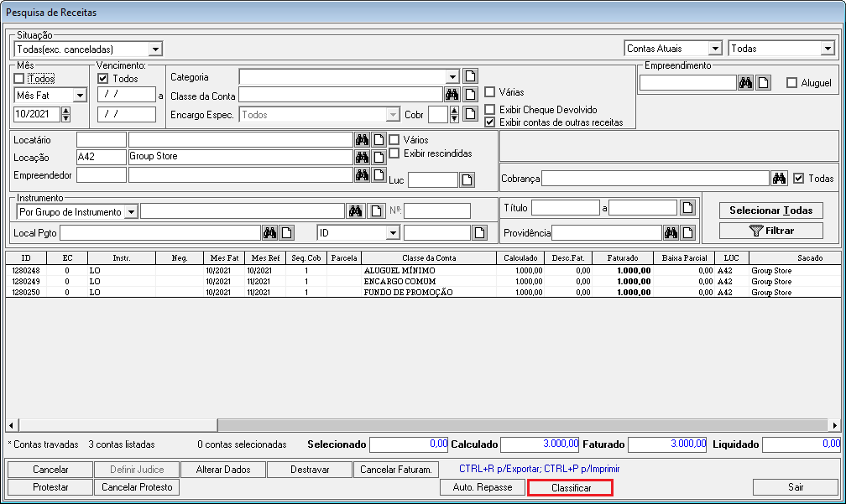Open Contas Atuais dropdown
Image resolution: width=846 pixels, height=504 pixels.
tap(715, 49)
